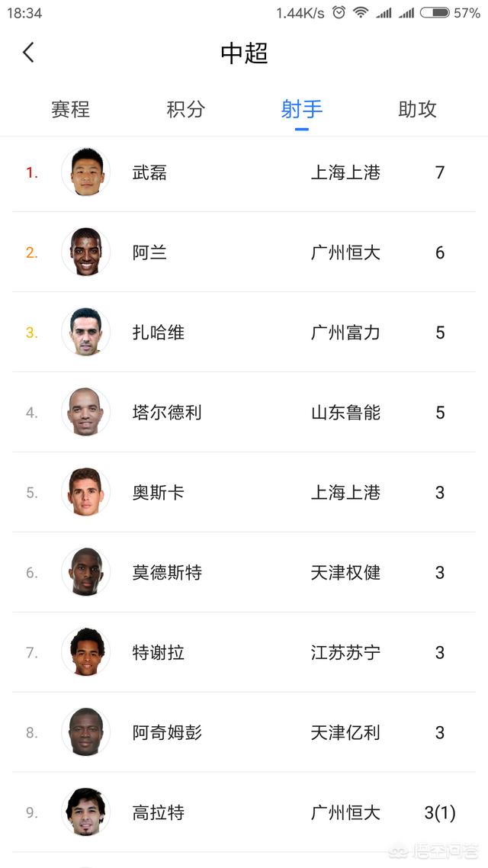The width and height of the screenshot is (488, 868).
Task: Tap 塔尔德利's profile photo
Action: point(86,413)
